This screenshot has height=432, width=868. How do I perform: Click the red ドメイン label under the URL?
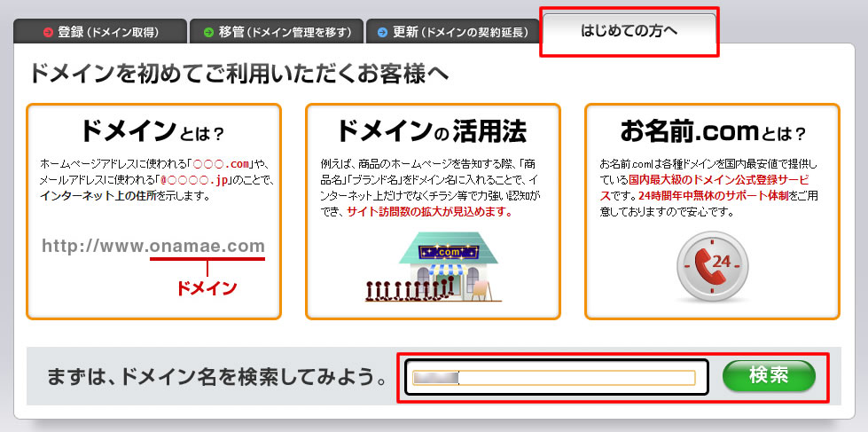(x=207, y=288)
